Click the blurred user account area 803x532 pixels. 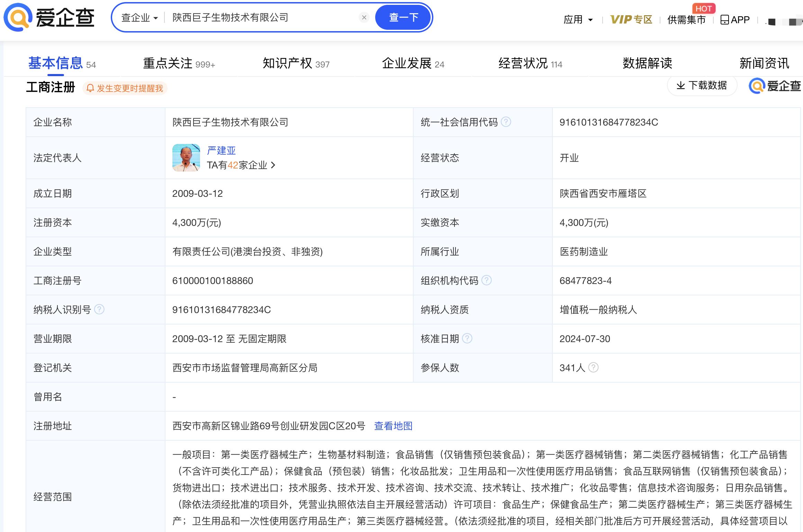tap(784, 22)
